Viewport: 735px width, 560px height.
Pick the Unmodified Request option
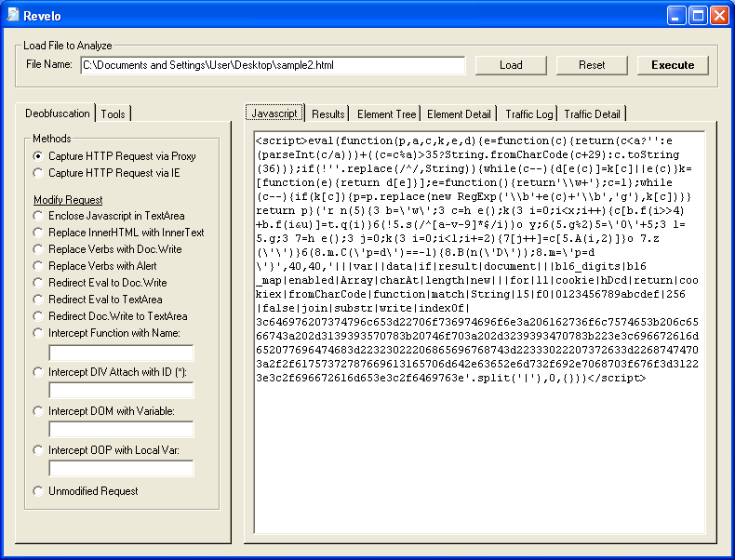coord(38,491)
